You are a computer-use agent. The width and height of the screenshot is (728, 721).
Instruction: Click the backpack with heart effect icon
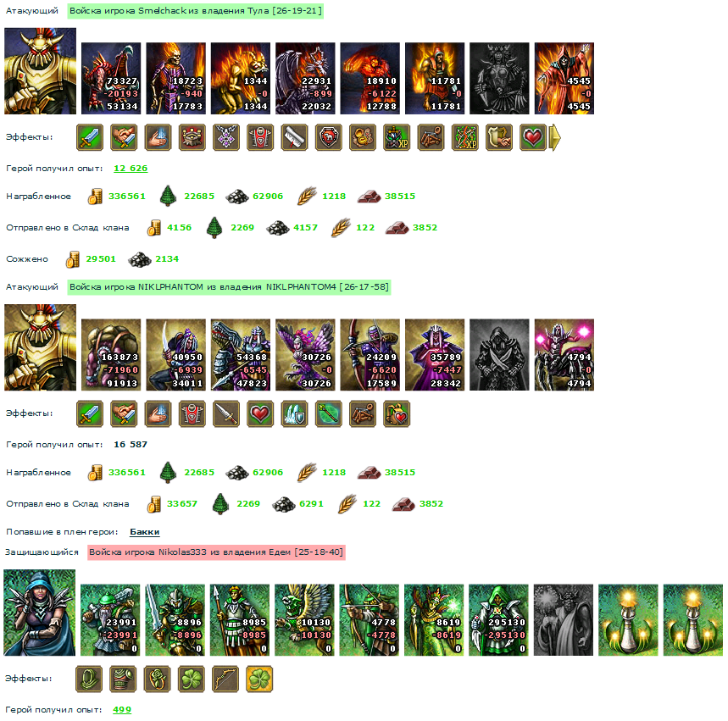point(397,413)
